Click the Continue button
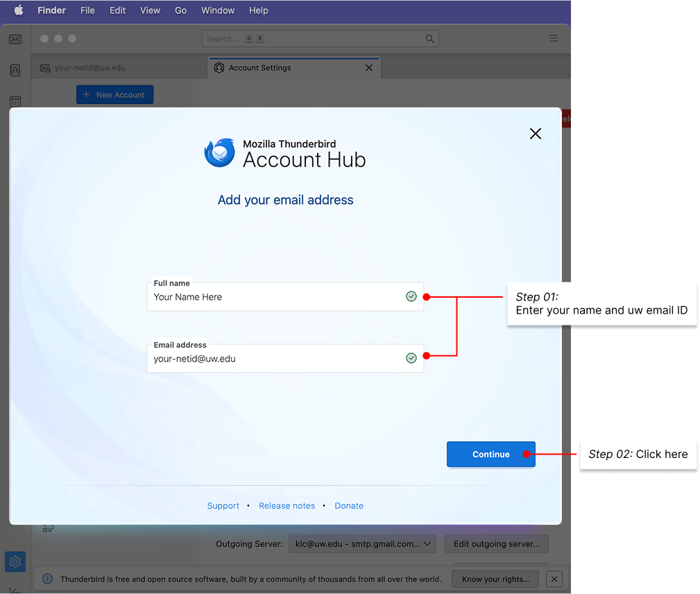The image size is (700, 594). [490, 454]
